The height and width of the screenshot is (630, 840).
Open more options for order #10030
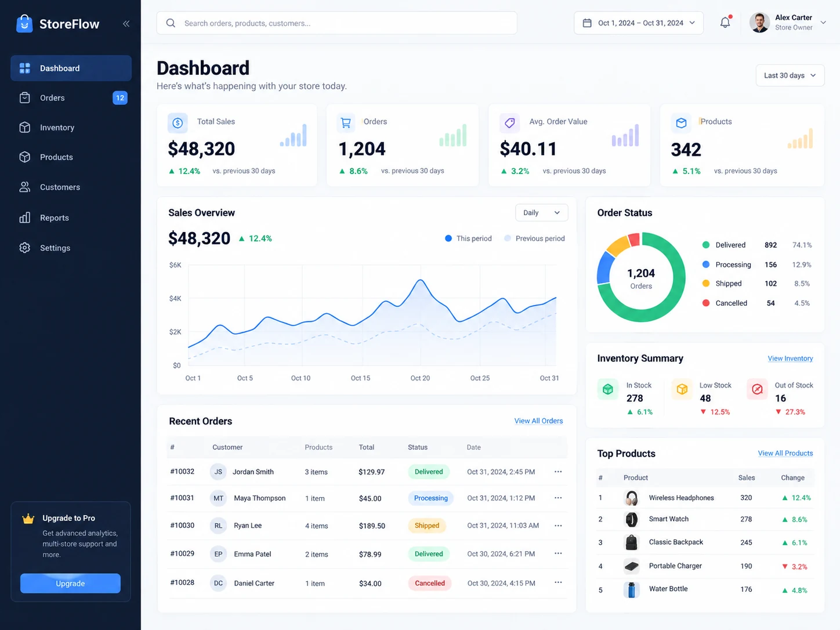pos(558,526)
